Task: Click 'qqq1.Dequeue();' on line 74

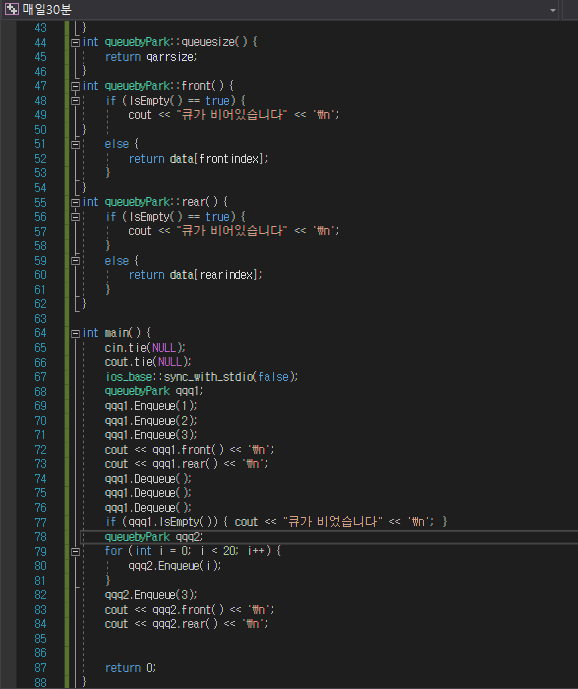Action: (148, 479)
